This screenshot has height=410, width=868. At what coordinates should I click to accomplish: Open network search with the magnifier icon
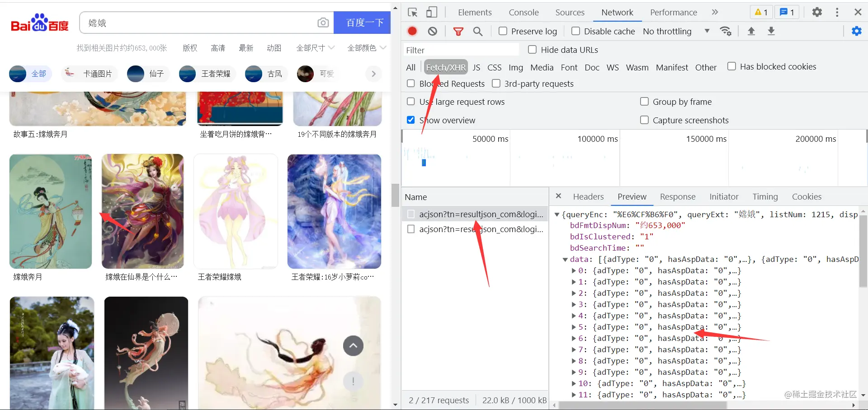[478, 31]
